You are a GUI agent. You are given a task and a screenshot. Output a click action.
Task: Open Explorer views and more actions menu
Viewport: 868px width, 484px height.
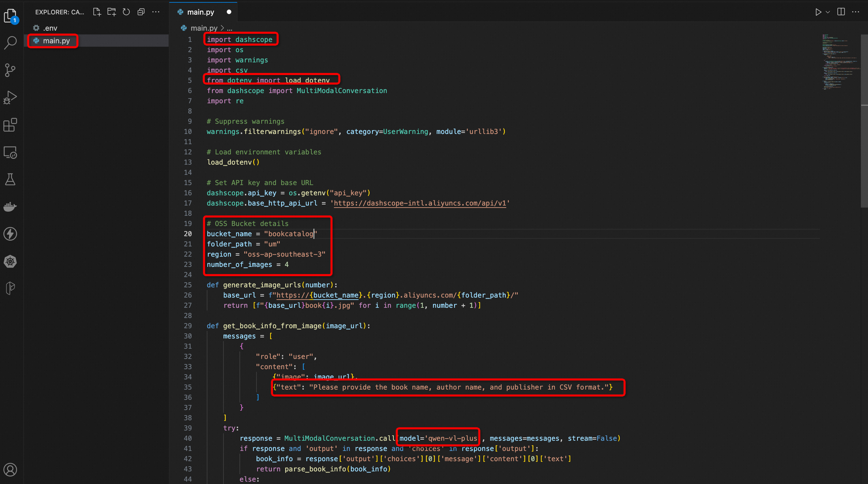156,12
